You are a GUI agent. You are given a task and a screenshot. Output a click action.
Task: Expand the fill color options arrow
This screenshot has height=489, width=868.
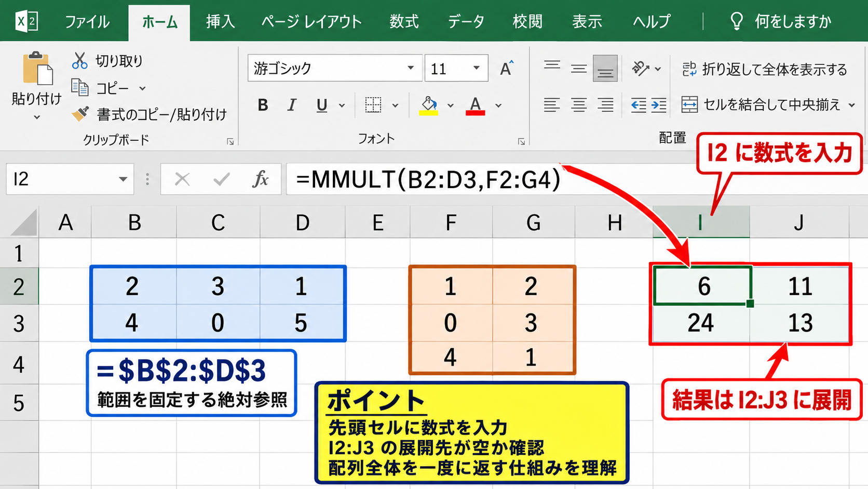pos(450,105)
